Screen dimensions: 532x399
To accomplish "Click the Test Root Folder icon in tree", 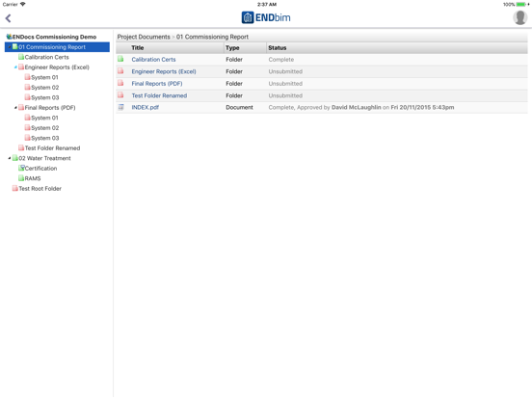I will click(15, 188).
